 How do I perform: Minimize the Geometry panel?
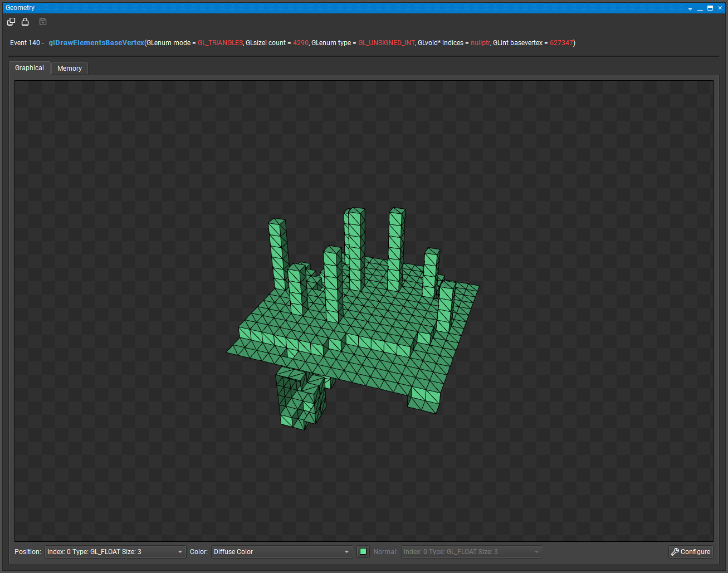pos(700,8)
